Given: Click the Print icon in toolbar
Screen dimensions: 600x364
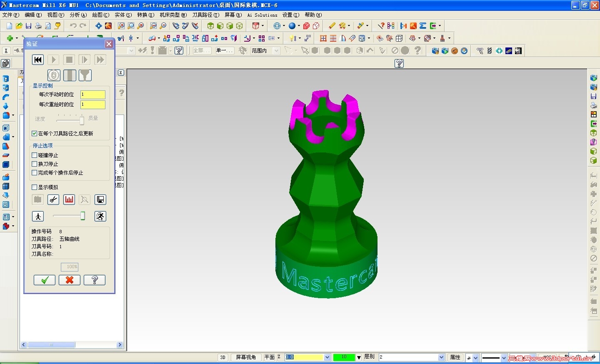Looking at the screenshot, I should [38, 26].
